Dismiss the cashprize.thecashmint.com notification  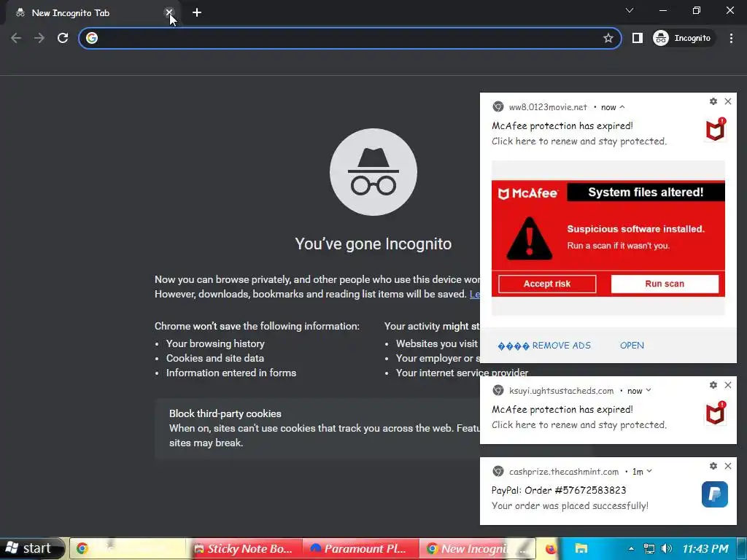(728, 466)
